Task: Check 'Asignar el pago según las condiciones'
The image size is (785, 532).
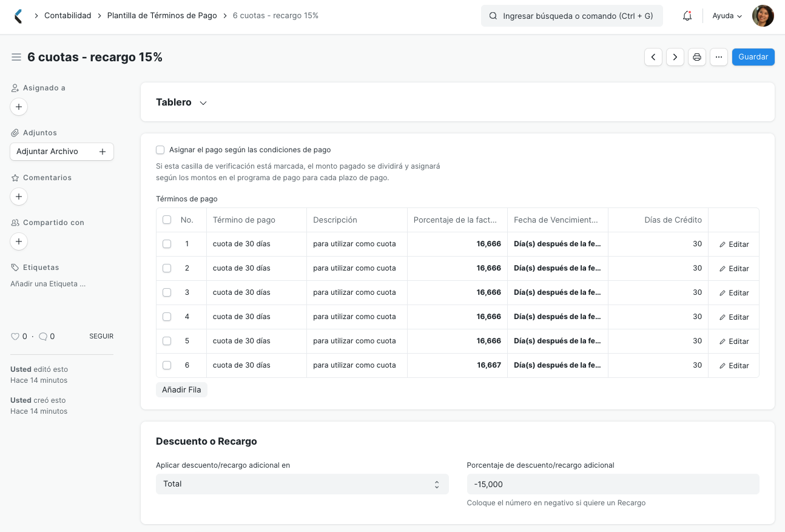Action: (x=160, y=150)
